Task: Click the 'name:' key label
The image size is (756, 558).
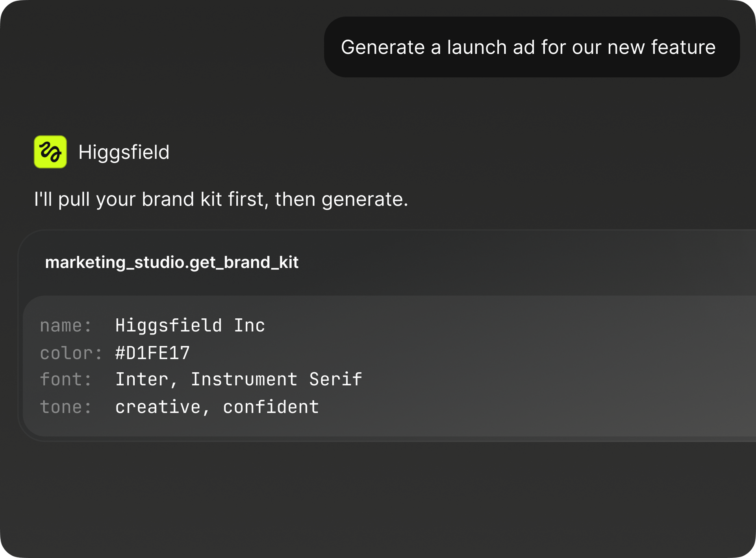Action: click(66, 325)
